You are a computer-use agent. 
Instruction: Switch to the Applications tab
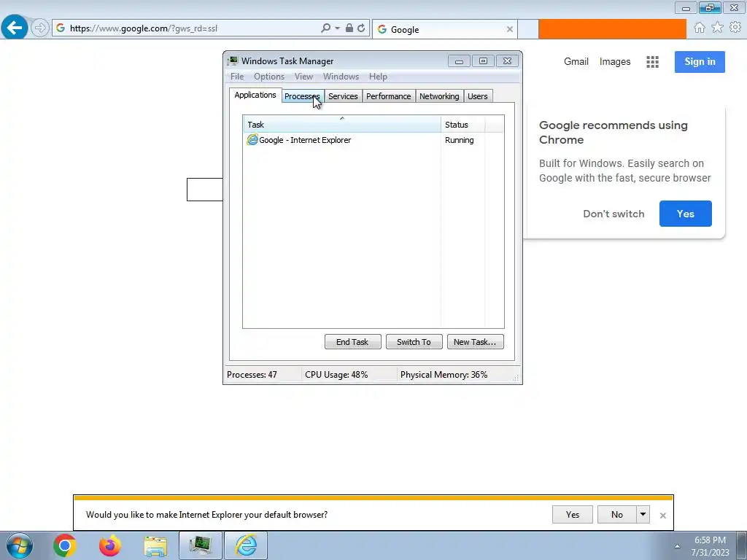pyautogui.click(x=255, y=95)
